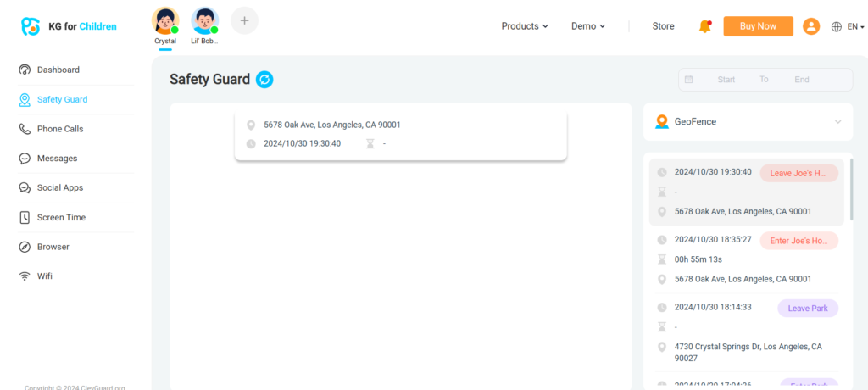Switch to Lil' Bob profile avatar

click(205, 21)
